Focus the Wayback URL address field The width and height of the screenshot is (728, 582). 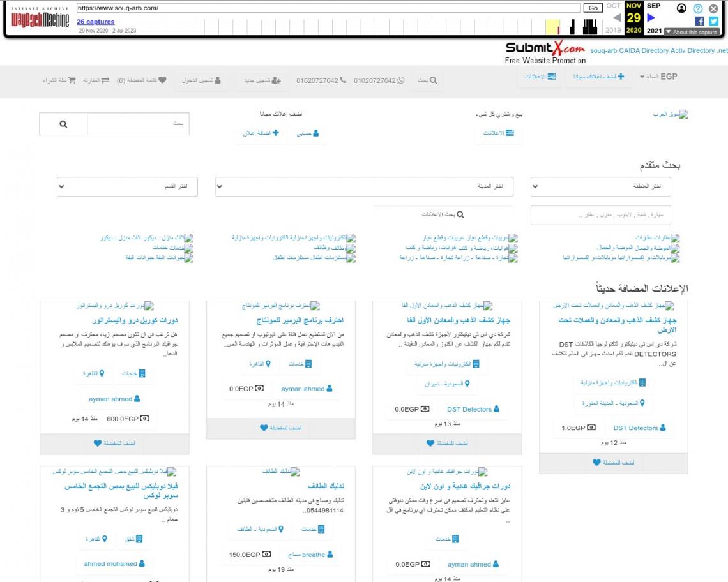328,8
